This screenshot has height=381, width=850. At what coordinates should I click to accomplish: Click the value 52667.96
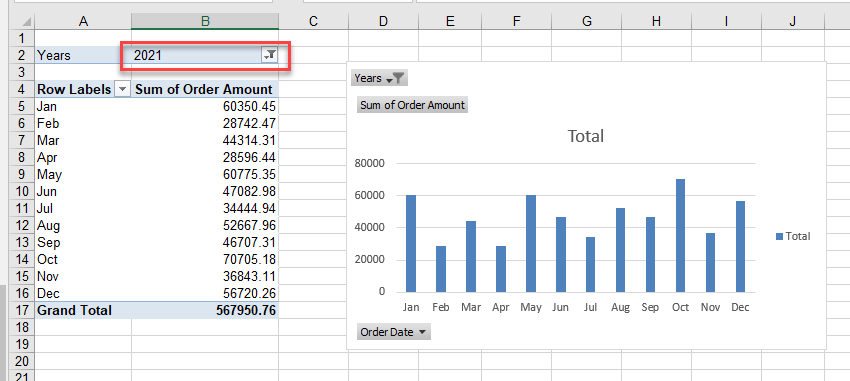[249, 225]
